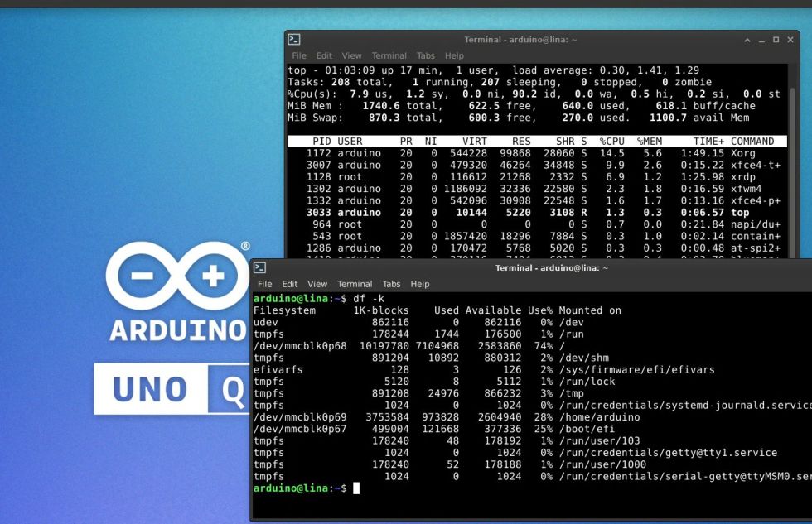This screenshot has width=812, height=524.
Task: Open the Terminal menu in the bottom terminal
Action: pos(355,284)
